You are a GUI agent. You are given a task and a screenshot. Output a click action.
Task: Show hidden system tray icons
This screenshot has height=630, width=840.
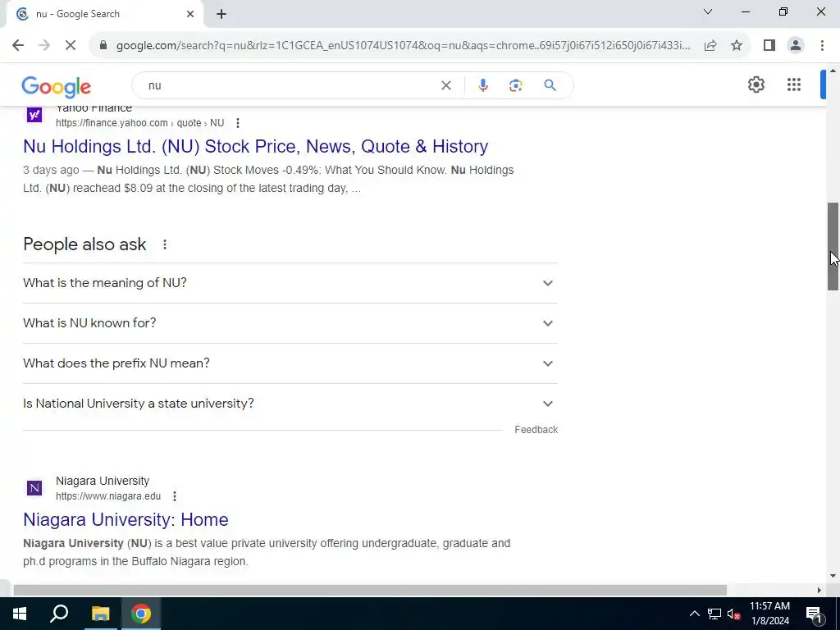(694, 614)
